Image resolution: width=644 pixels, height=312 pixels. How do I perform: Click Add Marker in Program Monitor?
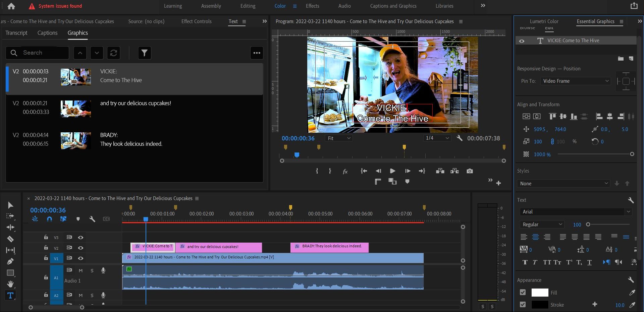[x=407, y=182]
